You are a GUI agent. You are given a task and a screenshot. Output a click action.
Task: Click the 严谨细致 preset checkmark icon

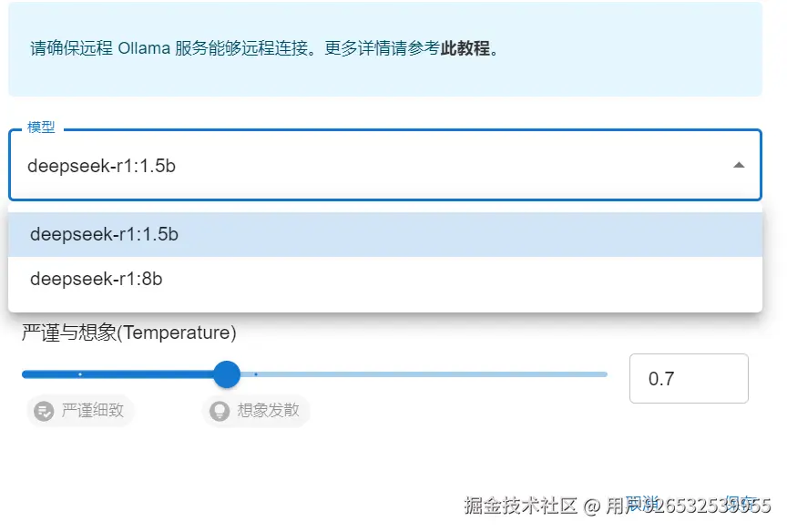click(x=43, y=411)
